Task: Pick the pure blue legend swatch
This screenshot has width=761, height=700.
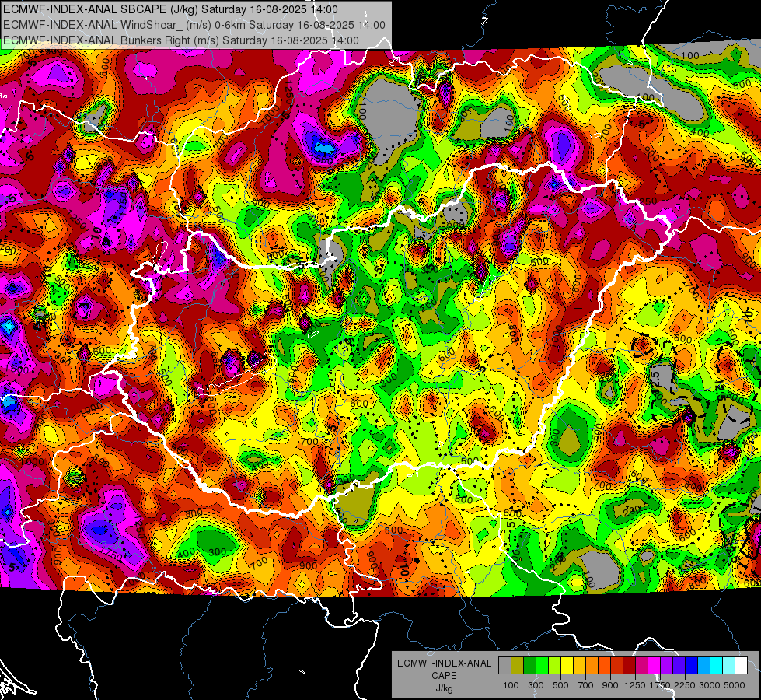Action: 692,666
